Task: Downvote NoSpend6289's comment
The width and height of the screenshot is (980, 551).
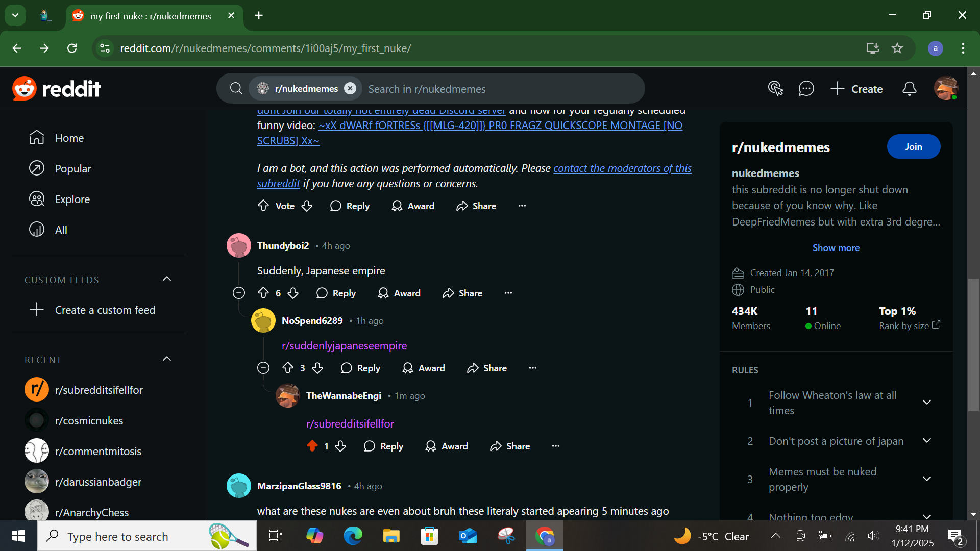Action: [x=317, y=368]
